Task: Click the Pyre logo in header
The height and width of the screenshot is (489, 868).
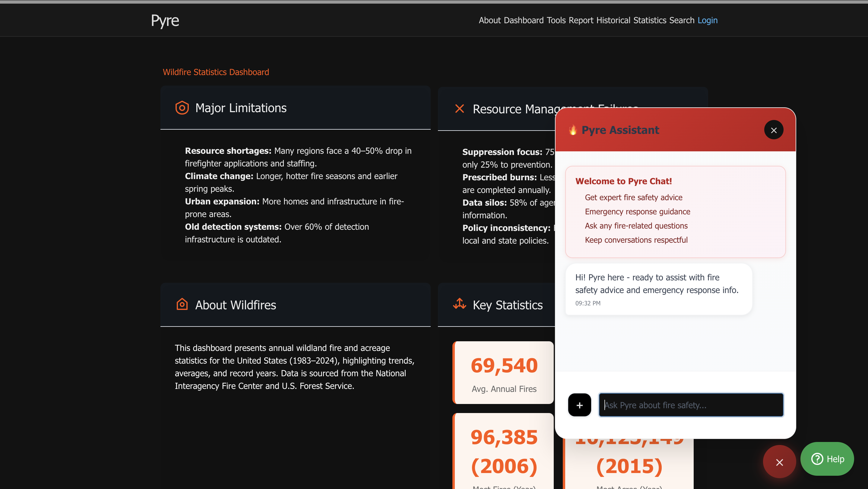Action: (x=165, y=21)
